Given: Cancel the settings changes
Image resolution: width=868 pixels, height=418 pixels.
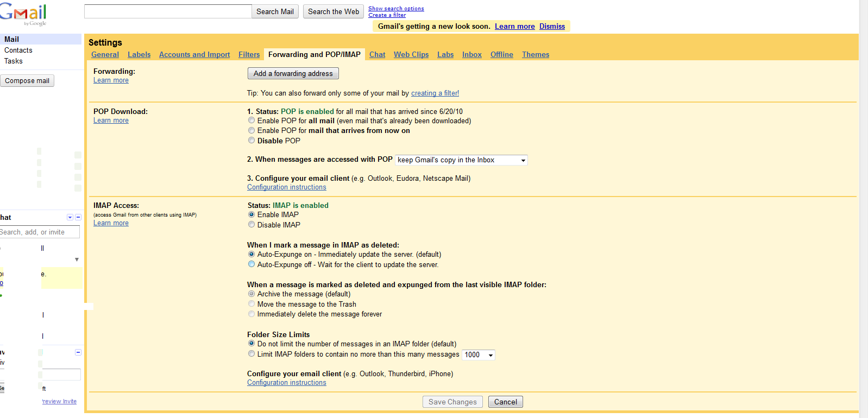Looking at the screenshot, I should pyautogui.click(x=506, y=402).
